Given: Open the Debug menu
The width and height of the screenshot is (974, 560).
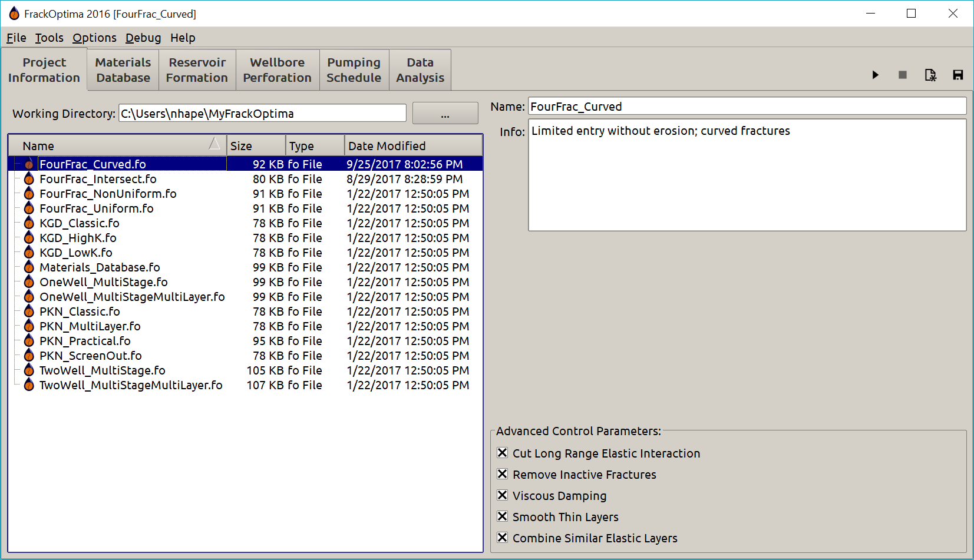Looking at the screenshot, I should [x=143, y=38].
